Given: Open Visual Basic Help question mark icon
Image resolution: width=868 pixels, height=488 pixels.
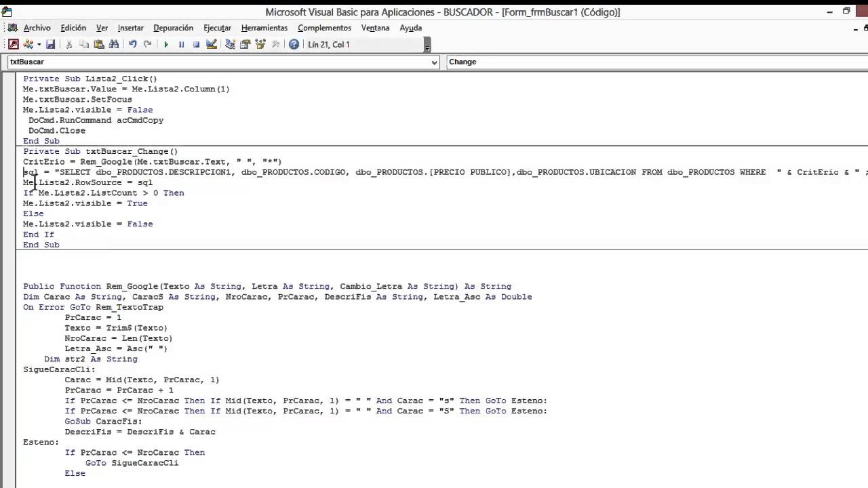Looking at the screenshot, I should pos(294,44).
